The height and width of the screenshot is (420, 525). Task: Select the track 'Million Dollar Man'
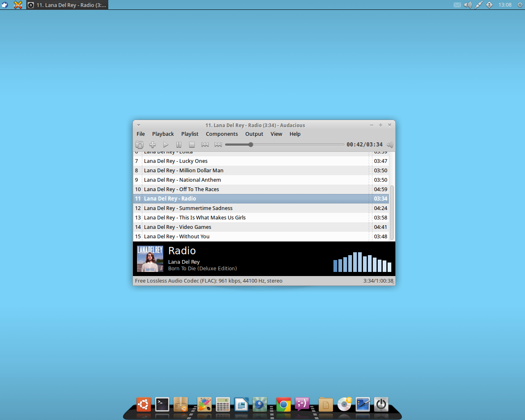click(261, 171)
